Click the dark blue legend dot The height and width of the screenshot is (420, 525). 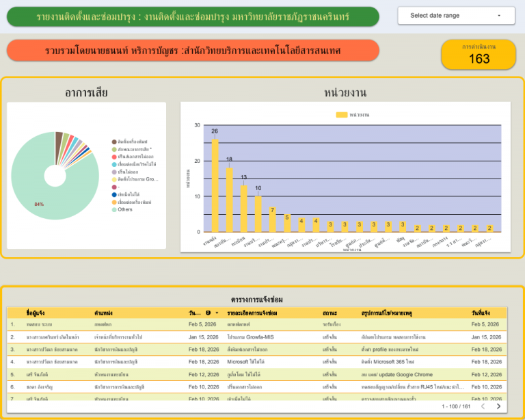tap(114, 194)
